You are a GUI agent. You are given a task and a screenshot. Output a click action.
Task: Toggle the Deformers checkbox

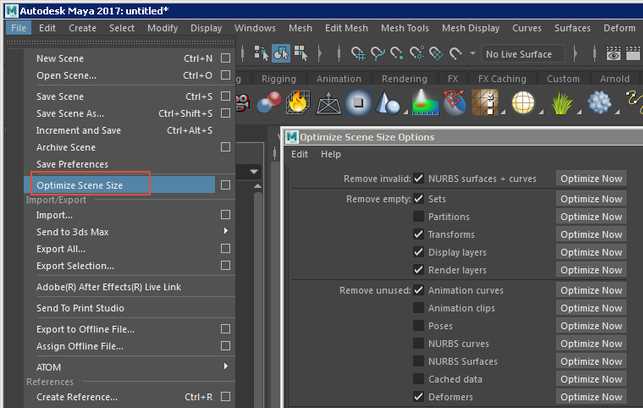click(418, 397)
